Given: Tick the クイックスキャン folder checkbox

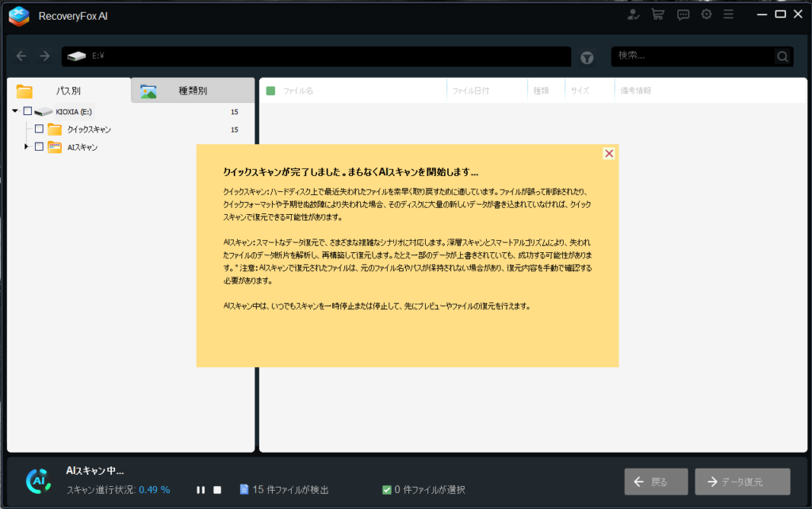Looking at the screenshot, I should coord(39,129).
